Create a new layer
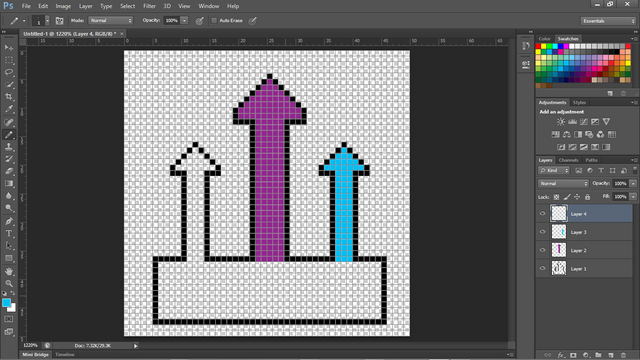 [611, 355]
